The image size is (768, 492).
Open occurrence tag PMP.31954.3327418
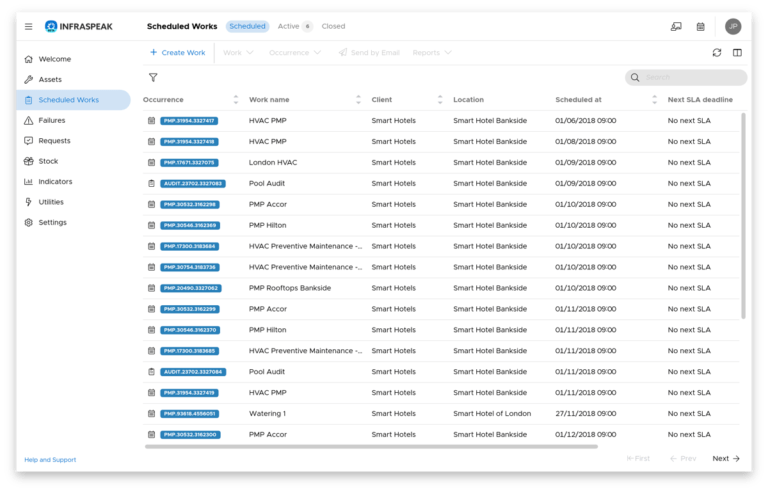(189, 142)
